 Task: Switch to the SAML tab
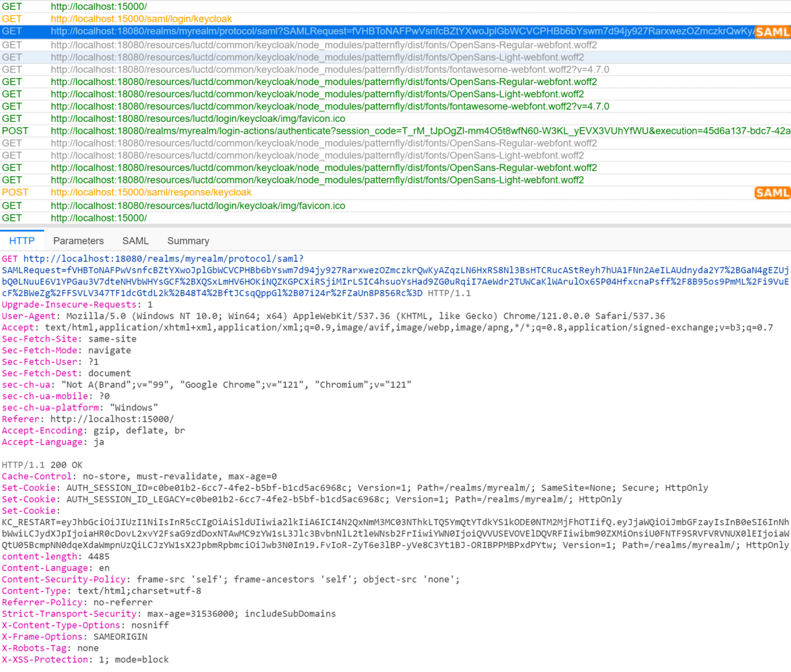(136, 241)
